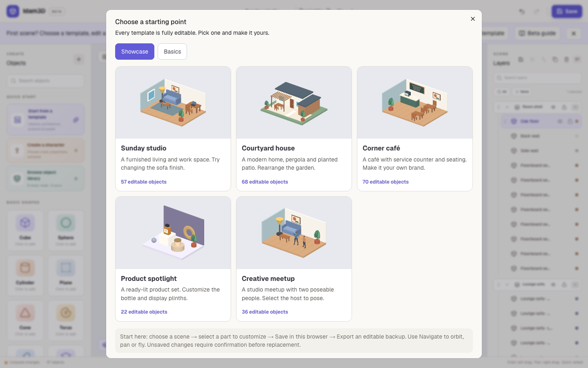The width and height of the screenshot is (588, 368).
Task: Click the Cube shape icon in background panel
Action: click(25, 223)
